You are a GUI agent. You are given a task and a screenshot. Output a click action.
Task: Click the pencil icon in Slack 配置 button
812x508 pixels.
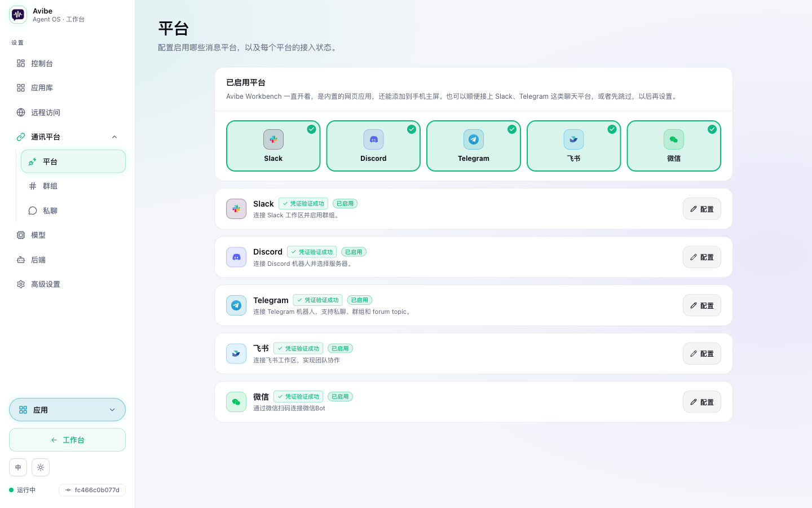click(694, 209)
